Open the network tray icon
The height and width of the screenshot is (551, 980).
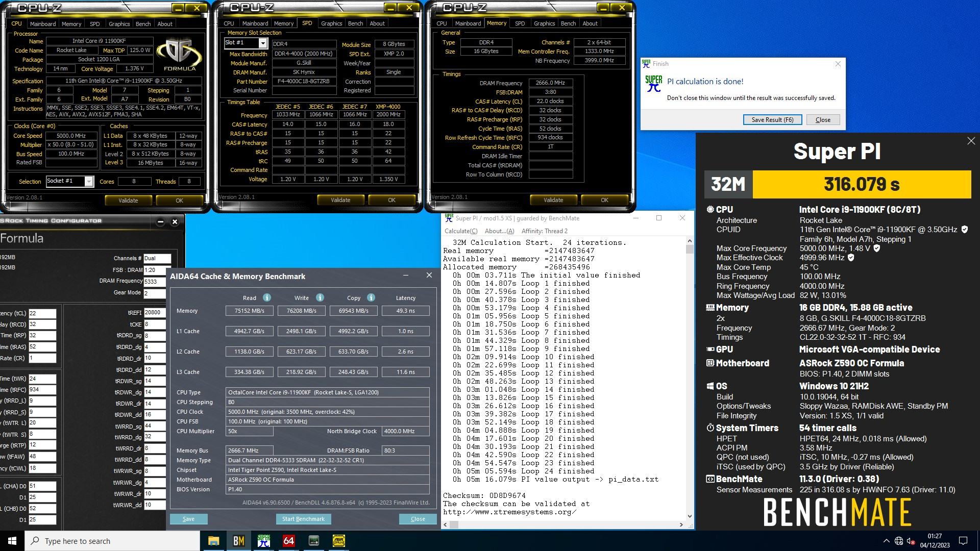click(x=899, y=541)
